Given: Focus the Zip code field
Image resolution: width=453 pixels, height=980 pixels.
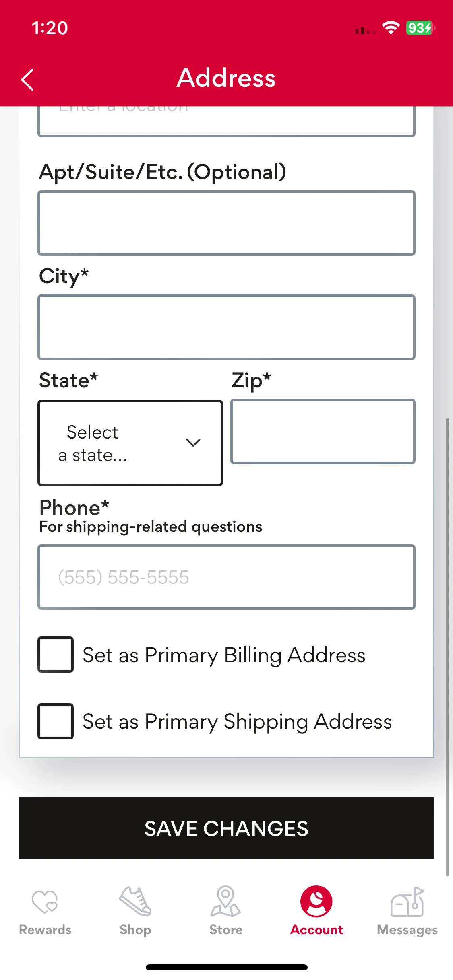Looking at the screenshot, I should [x=323, y=431].
